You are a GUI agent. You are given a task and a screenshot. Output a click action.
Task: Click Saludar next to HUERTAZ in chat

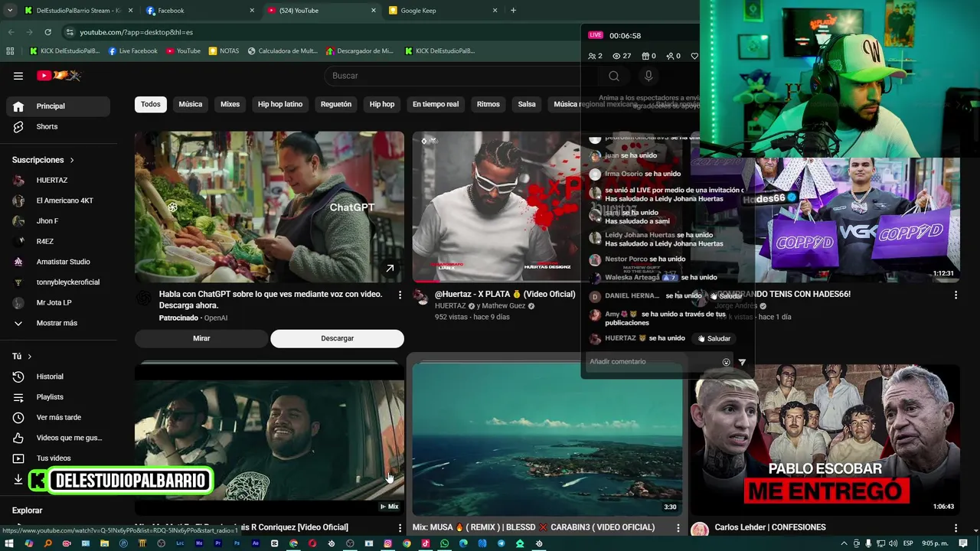point(714,338)
